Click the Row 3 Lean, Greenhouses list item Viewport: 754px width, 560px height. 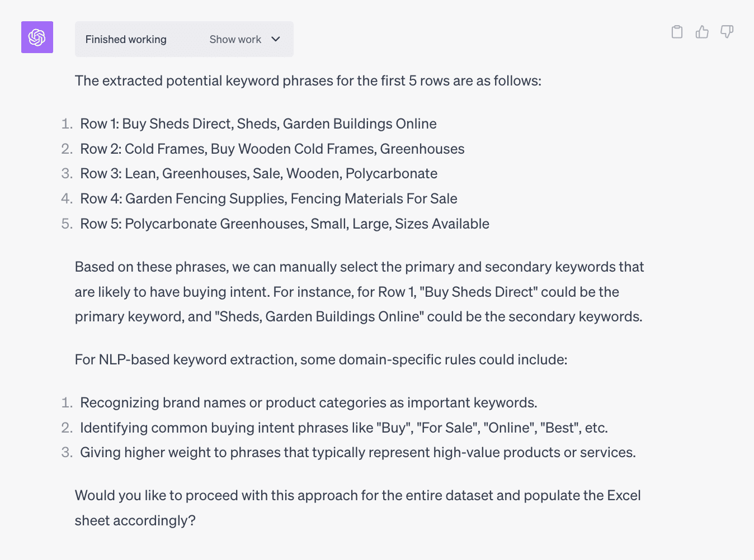[x=258, y=174]
